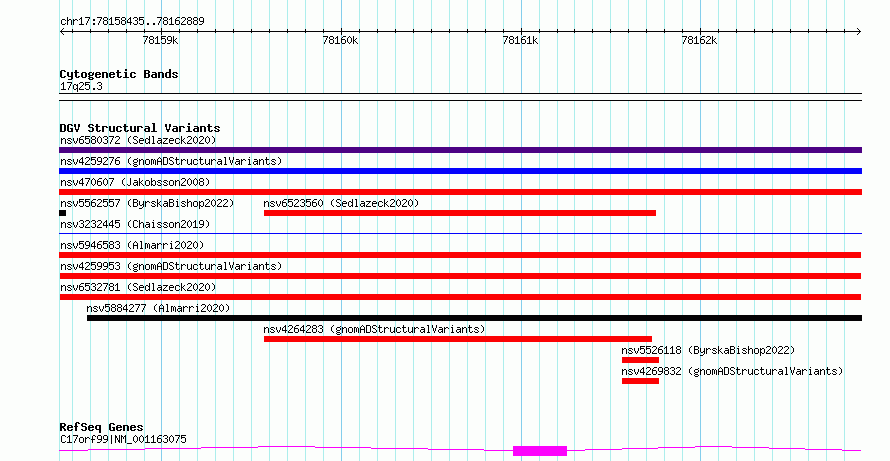
Task: Click the 78161k ruler label
Action: (520, 40)
